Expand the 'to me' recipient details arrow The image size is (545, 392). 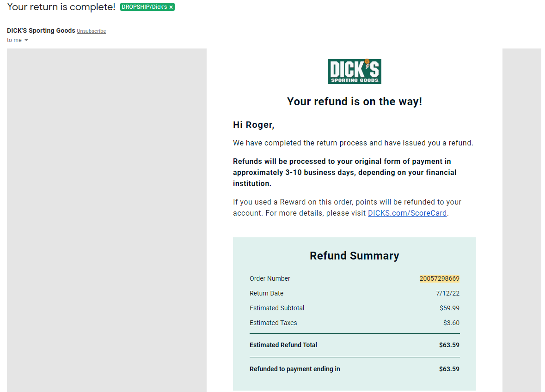[26, 40]
